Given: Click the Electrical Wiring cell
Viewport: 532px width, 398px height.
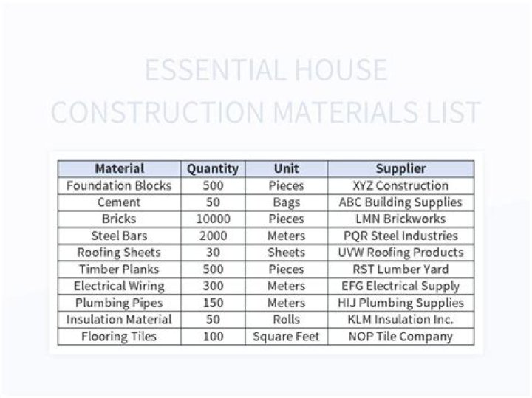Looking at the screenshot, I should coord(119,287).
